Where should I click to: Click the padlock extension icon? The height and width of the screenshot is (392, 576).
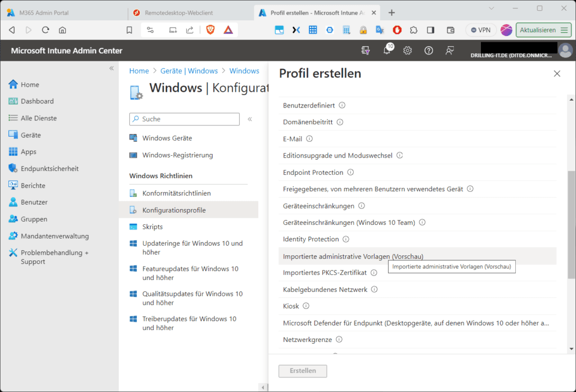363,30
